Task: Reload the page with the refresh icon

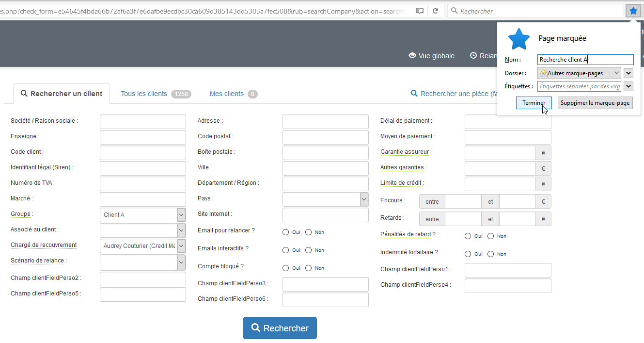Action: click(x=435, y=11)
